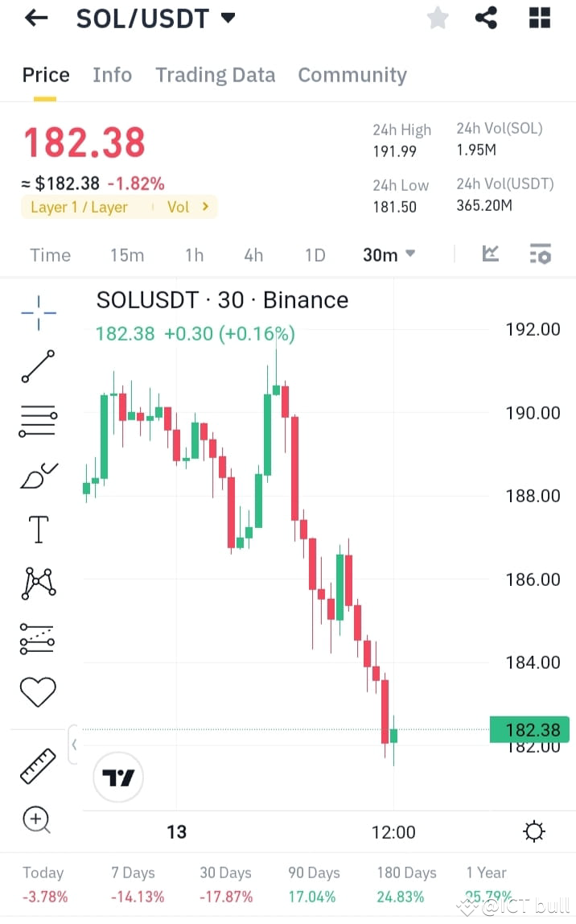Select the Brush drawing tool

[x=38, y=475]
